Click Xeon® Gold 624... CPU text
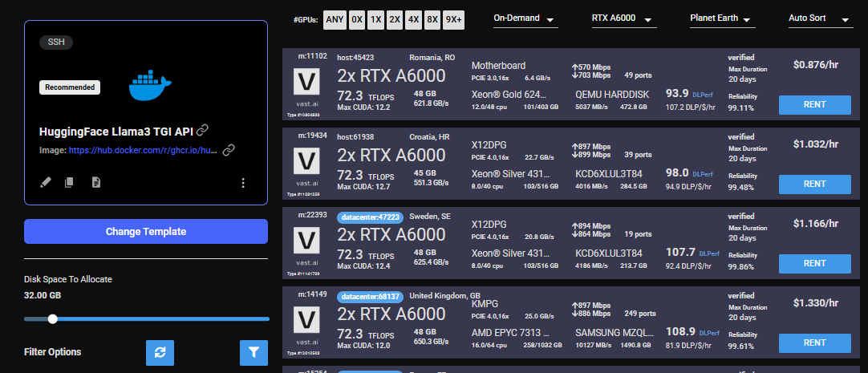 pyautogui.click(x=509, y=95)
